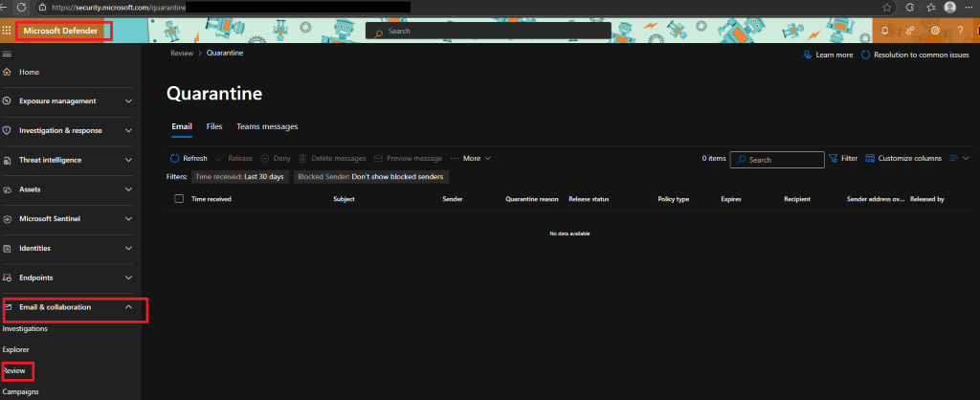
Task: Expand Assets chevron
Action: point(129,189)
